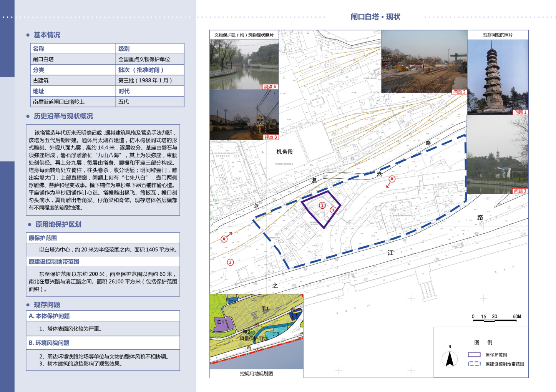Open the dusk street photo labeled 视点 B
Viewport: 556px width, 392px height.
[x=244, y=115]
